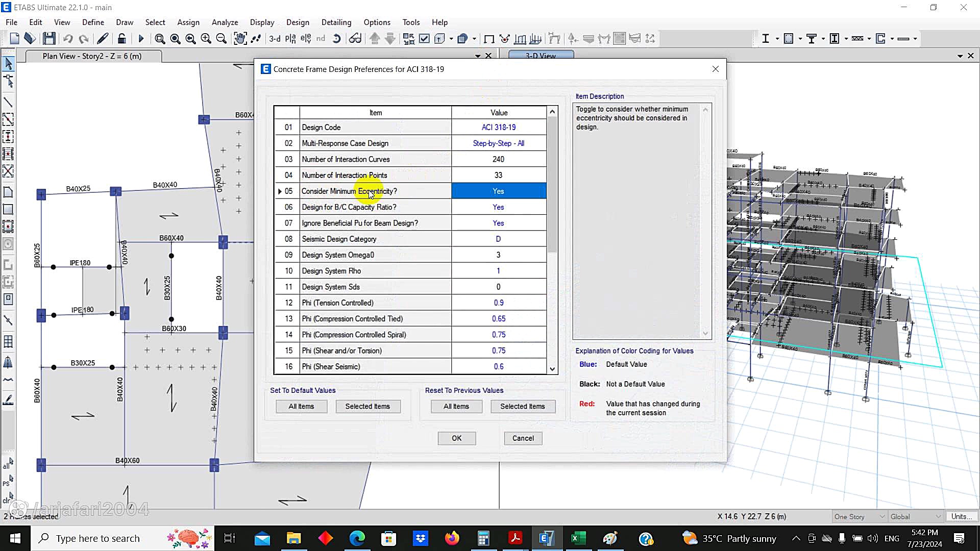Click All Items under Reset To Previous Values

click(456, 407)
